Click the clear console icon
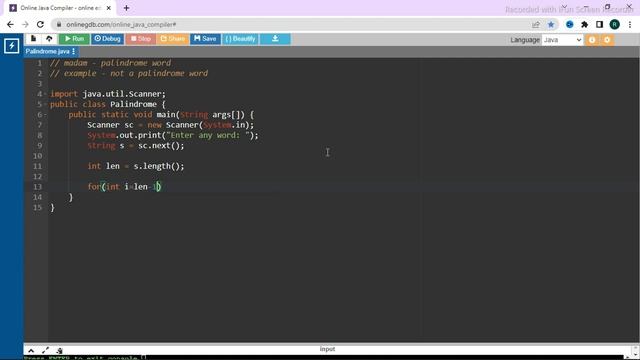This screenshot has height=360, width=640. pos(60,351)
